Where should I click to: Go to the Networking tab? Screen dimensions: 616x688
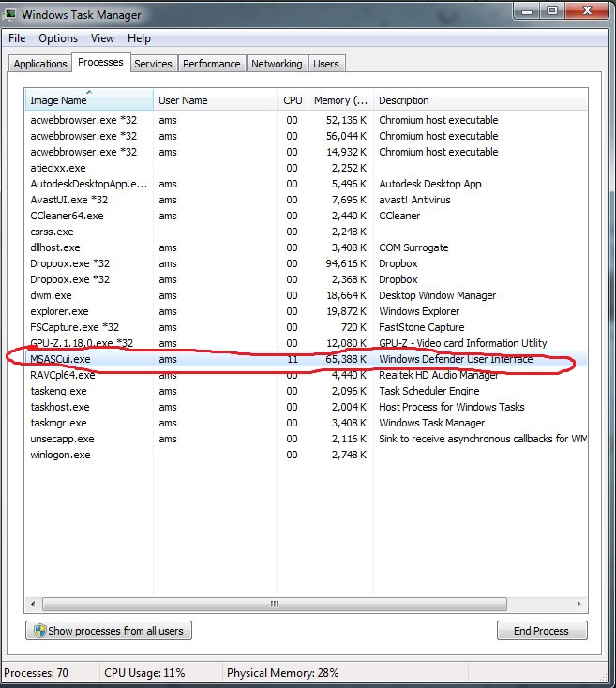click(277, 64)
